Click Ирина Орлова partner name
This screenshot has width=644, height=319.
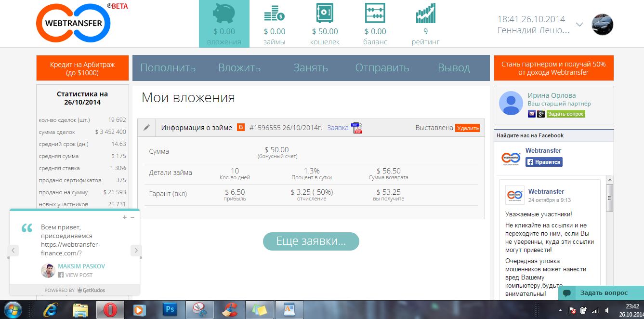click(552, 95)
